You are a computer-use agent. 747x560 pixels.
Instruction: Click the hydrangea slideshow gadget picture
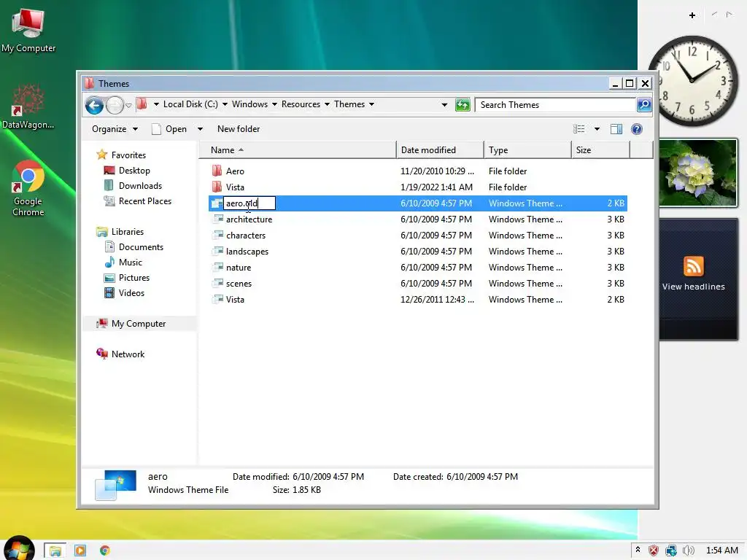pos(698,172)
